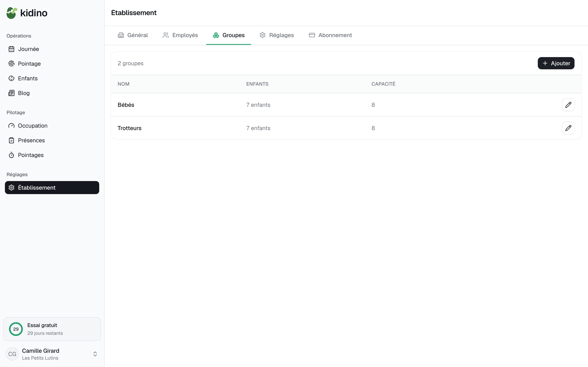Viewport: 588px width, 367px height.
Task: Open Occupation gauge icon
Action: point(11,126)
